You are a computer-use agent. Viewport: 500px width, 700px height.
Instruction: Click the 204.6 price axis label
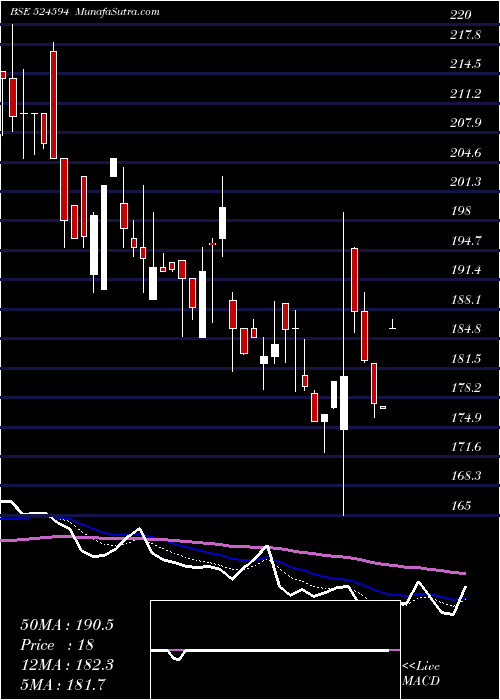tap(466, 153)
